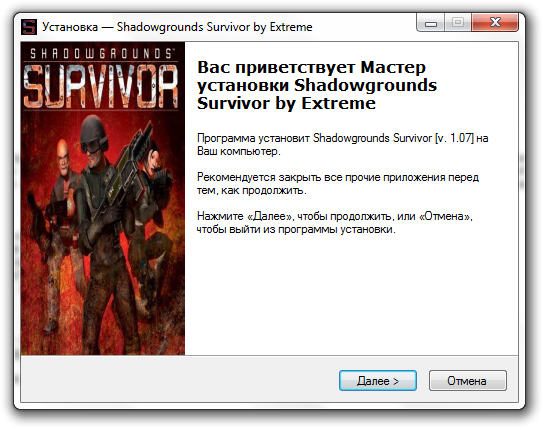Click the small SHADOWGROUNDS text above the logo
Image resolution: width=543 pixels, height=429 pixels.
[x=102, y=54]
